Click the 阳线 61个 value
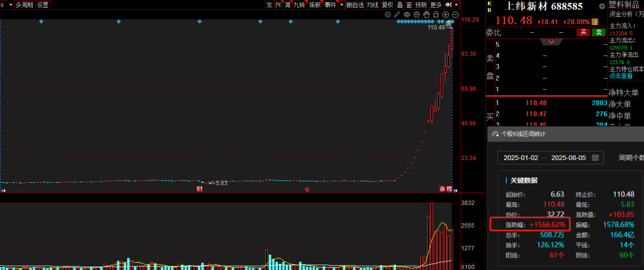Screen dimensions: 644x270 pyautogui.click(x=557, y=255)
